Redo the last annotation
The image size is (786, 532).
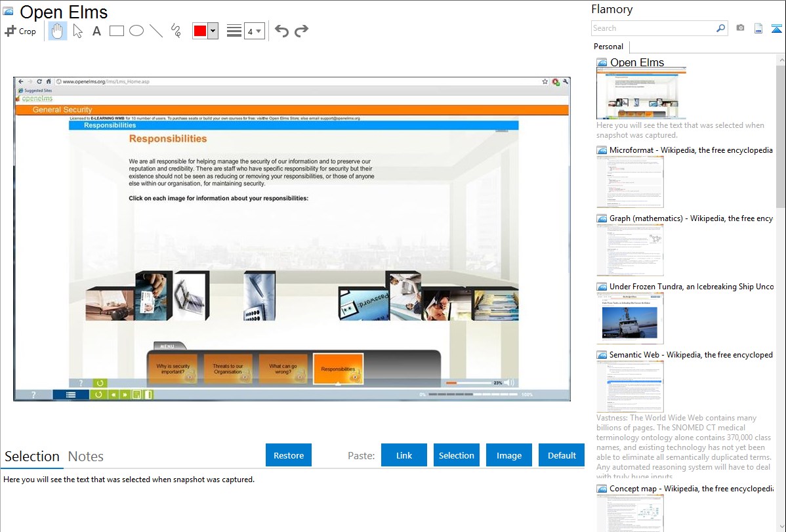[301, 31]
